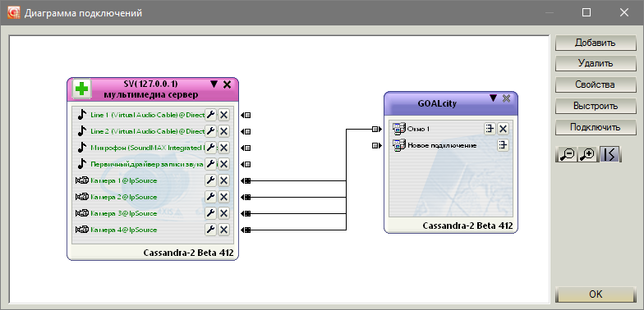Open layout options icon for Новое подключение
Image resolution: width=644 pixels, height=310 pixels.
tap(503, 145)
